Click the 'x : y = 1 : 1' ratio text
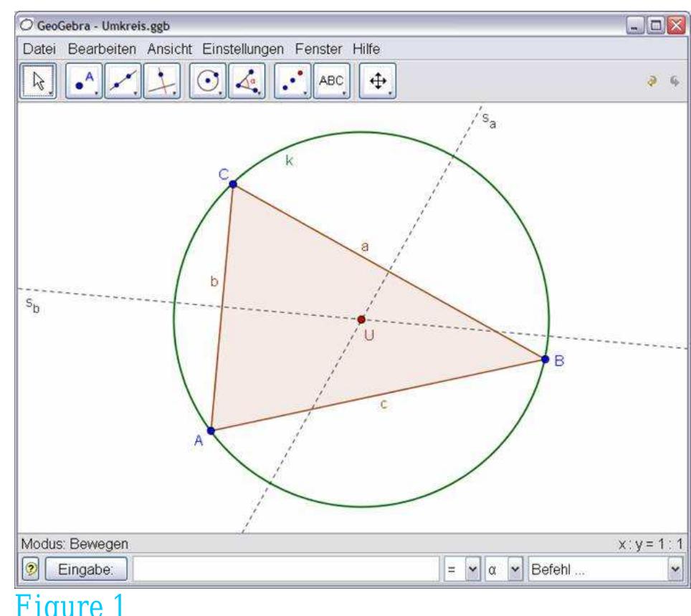The width and height of the screenshot is (691, 616). click(x=651, y=544)
